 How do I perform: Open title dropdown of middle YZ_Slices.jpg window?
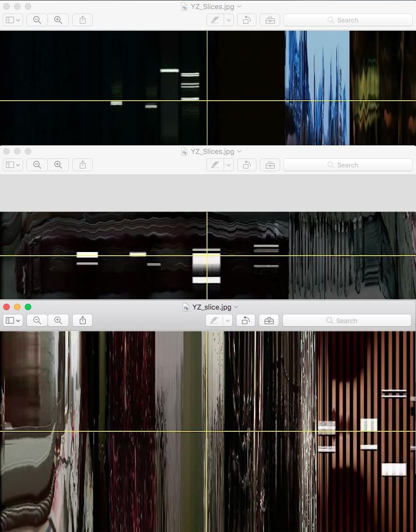239,151
